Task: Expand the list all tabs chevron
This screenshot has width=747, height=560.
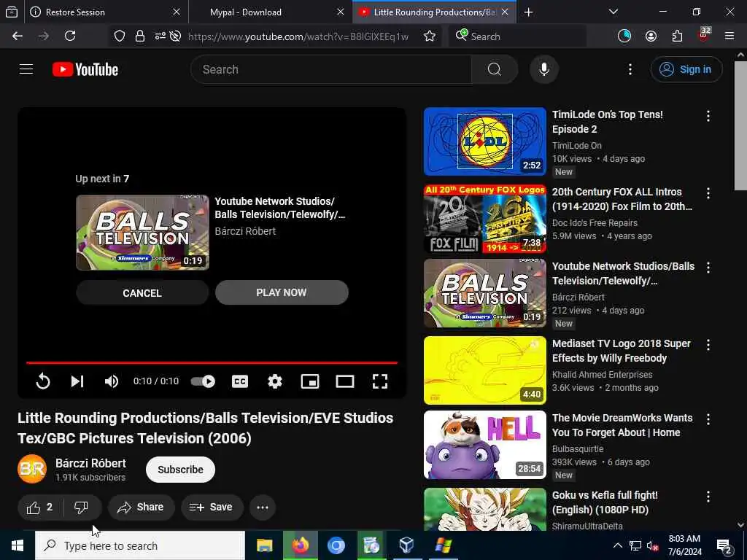Action: 613,12
